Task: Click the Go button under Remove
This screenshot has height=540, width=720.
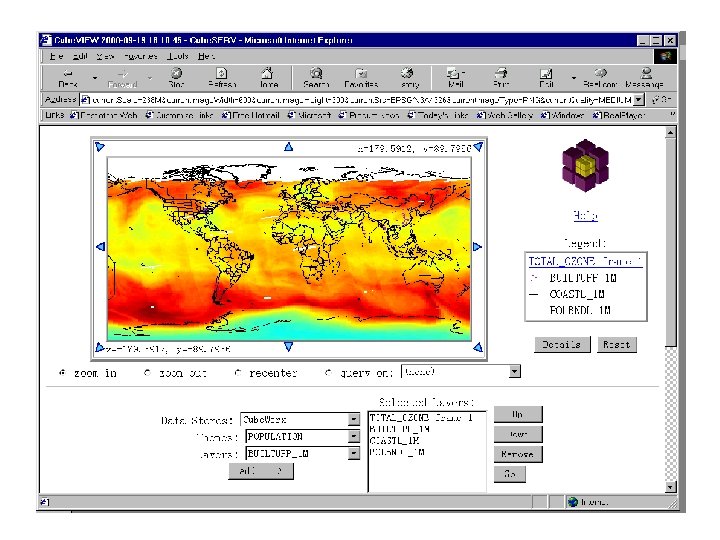Action: [510, 473]
